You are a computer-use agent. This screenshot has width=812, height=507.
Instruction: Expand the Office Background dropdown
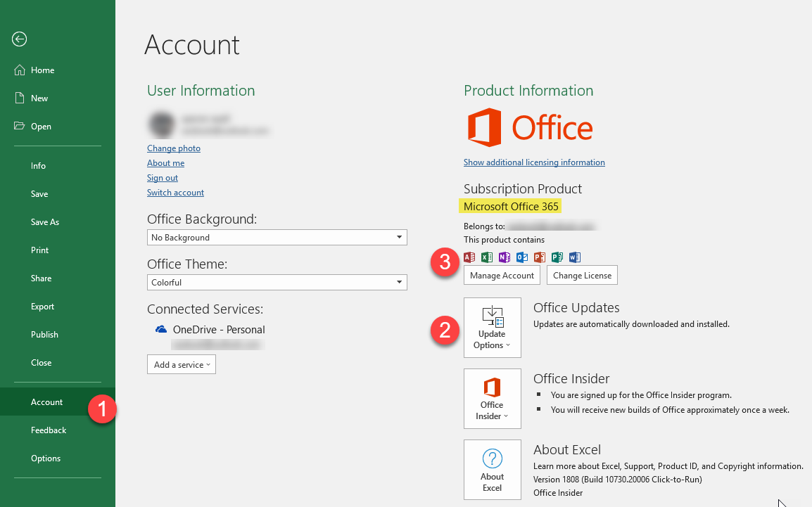click(277, 238)
